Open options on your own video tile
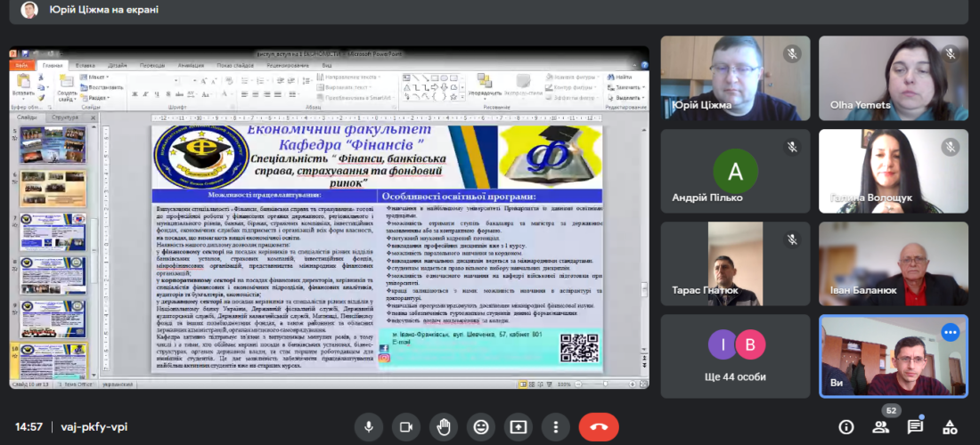This screenshot has height=445, width=980. pyautogui.click(x=950, y=332)
